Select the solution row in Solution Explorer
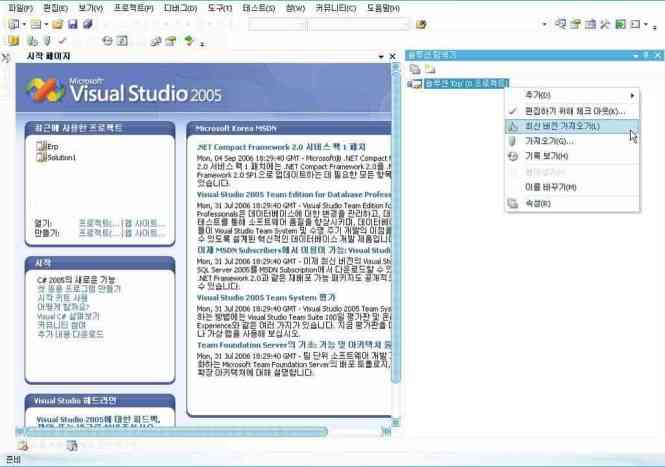 pos(466,83)
